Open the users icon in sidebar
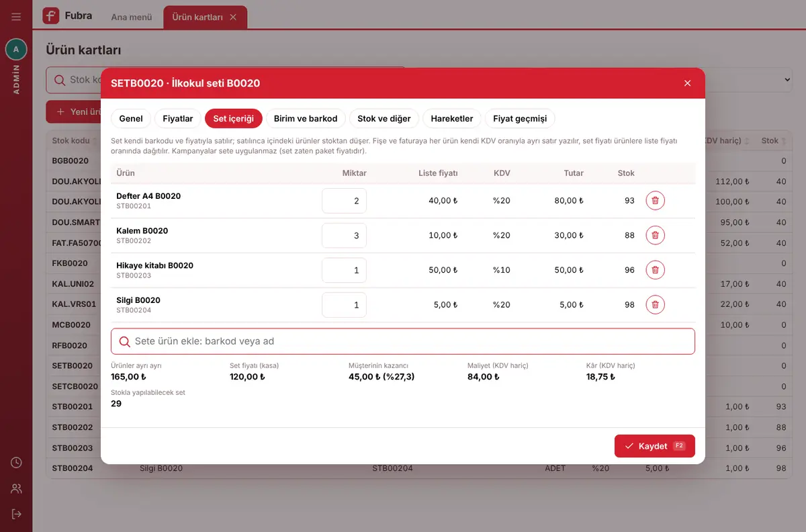 point(16,488)
